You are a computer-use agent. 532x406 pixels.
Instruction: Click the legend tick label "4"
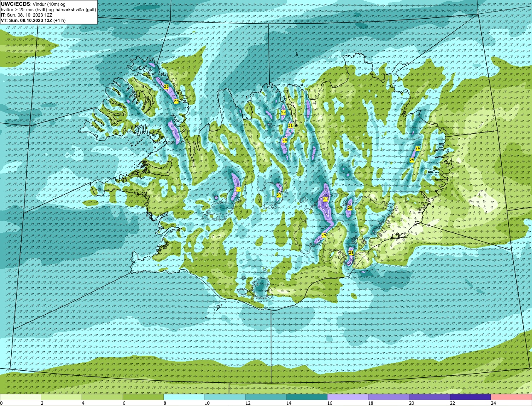[x=83, y=403]
